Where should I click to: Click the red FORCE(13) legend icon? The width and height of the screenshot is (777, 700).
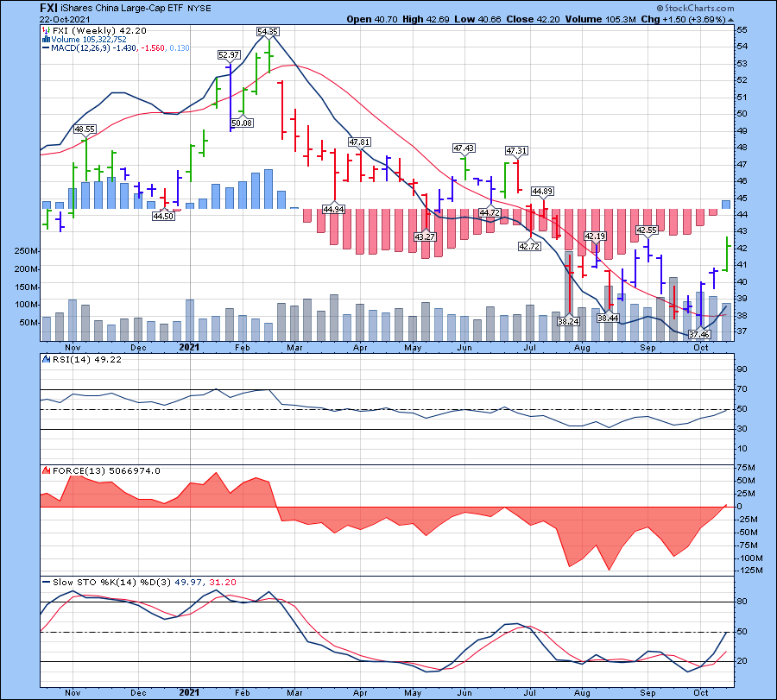[46, 471]
